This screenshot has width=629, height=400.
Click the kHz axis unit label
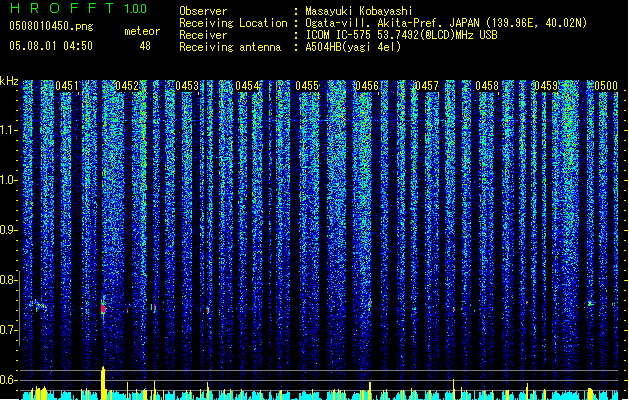click(9, 81)
